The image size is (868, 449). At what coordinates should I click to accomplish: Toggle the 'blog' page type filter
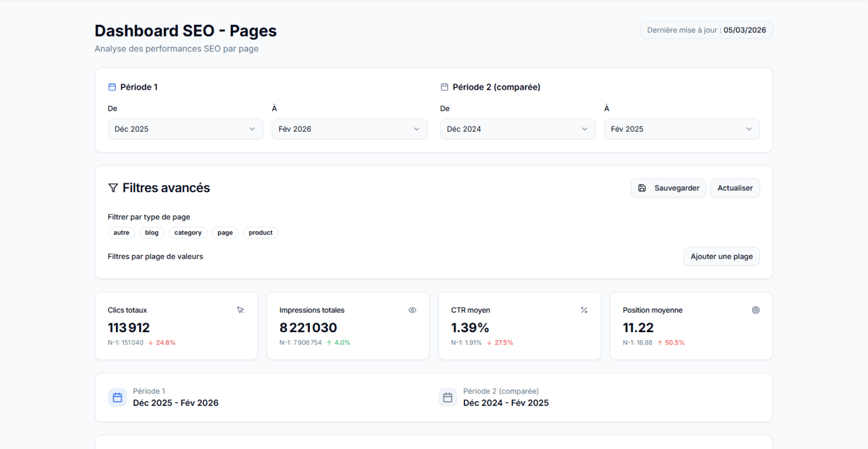pos(151,233)
